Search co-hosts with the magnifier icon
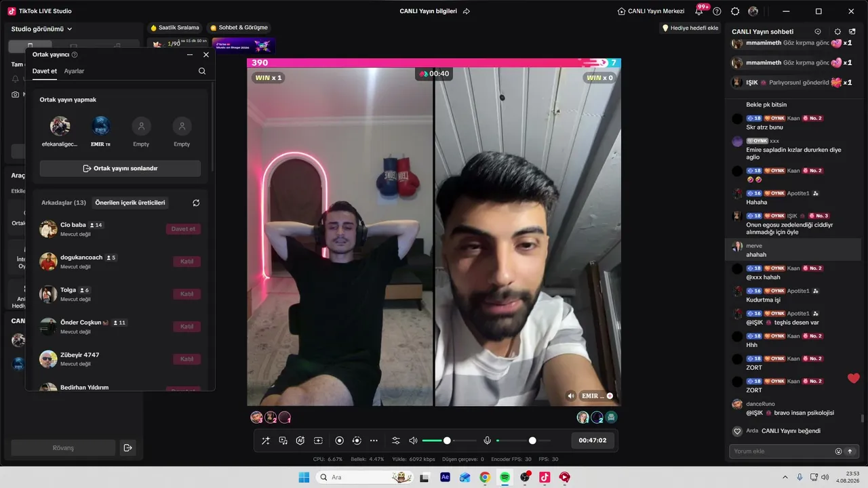The width and height of the screenshot is (868, 488). [x=202, y=71]
